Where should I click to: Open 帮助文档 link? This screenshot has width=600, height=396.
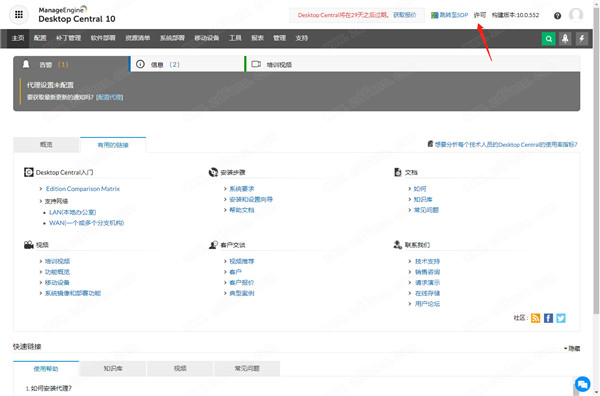click(x=241, y=210)
